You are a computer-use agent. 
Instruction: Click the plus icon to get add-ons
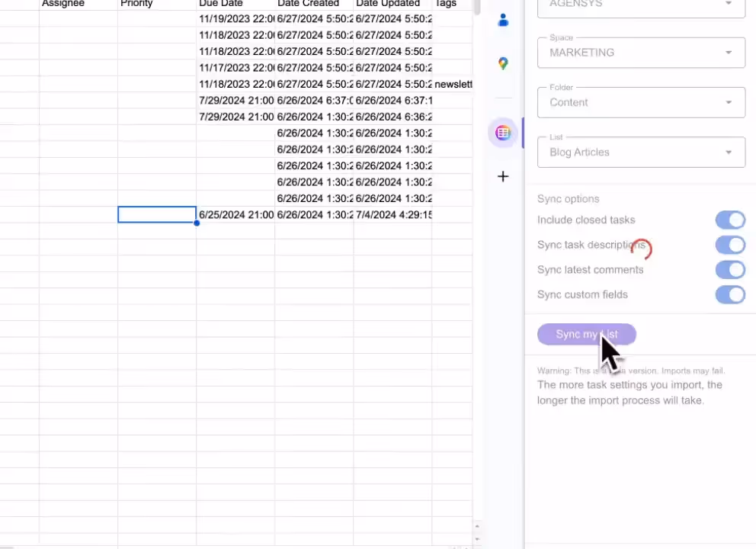click(503, 177)
